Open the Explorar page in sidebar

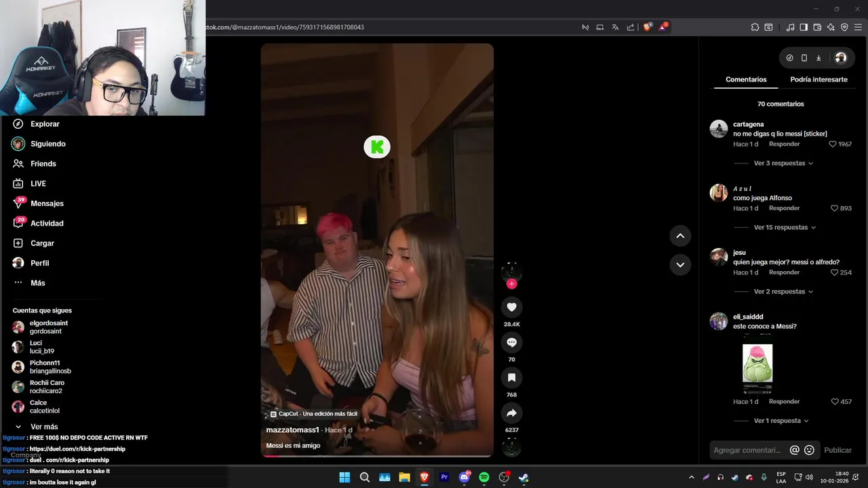click(36, 124)
